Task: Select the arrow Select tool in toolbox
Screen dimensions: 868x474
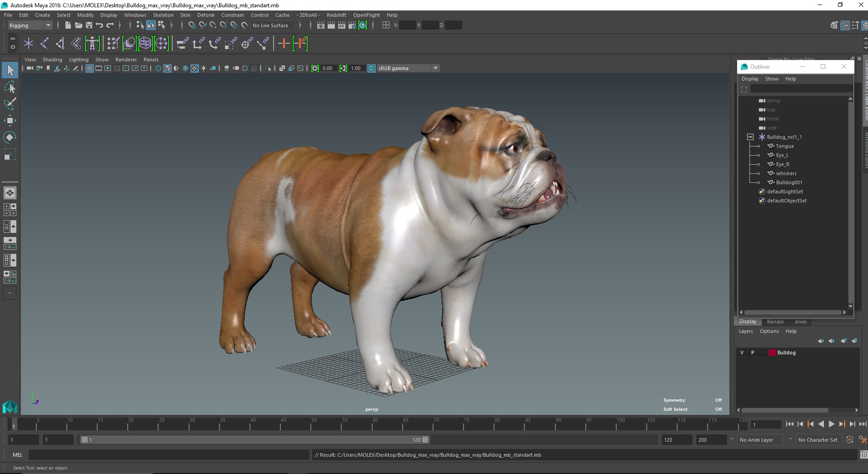Action: [10, 70]
